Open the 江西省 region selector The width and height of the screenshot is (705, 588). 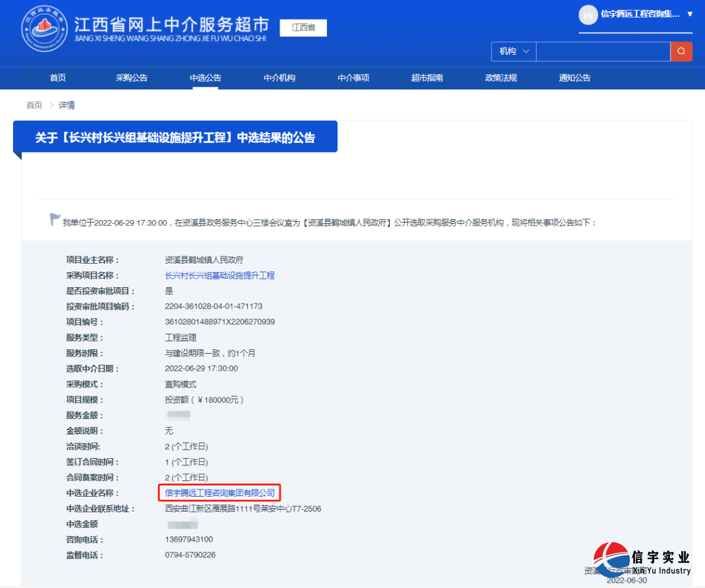(x=303, y=27)
